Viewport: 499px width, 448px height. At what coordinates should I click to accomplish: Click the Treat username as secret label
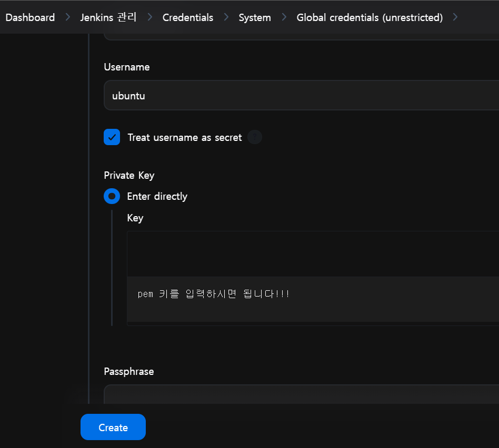[x=185, y=137]
